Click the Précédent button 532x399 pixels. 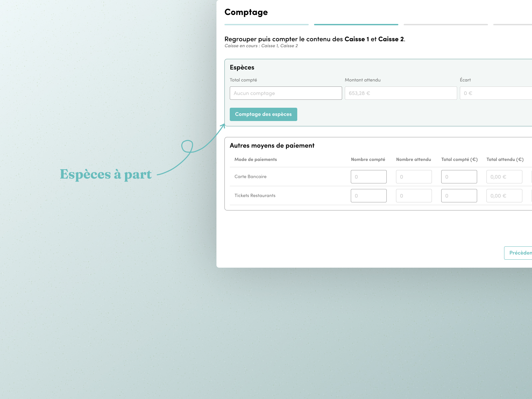pyautogui.click(x=518, y=253)
